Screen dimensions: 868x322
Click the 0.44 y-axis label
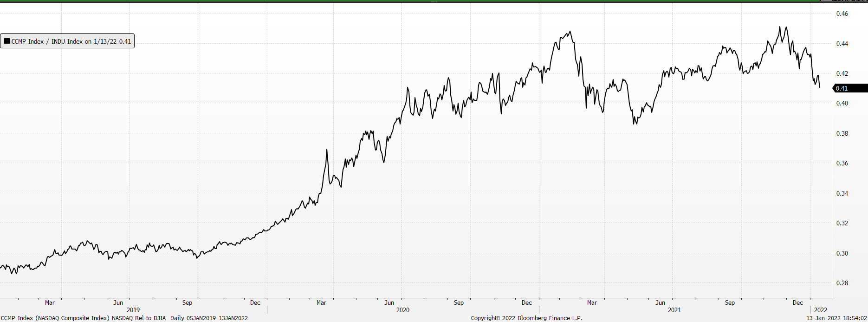842,44
